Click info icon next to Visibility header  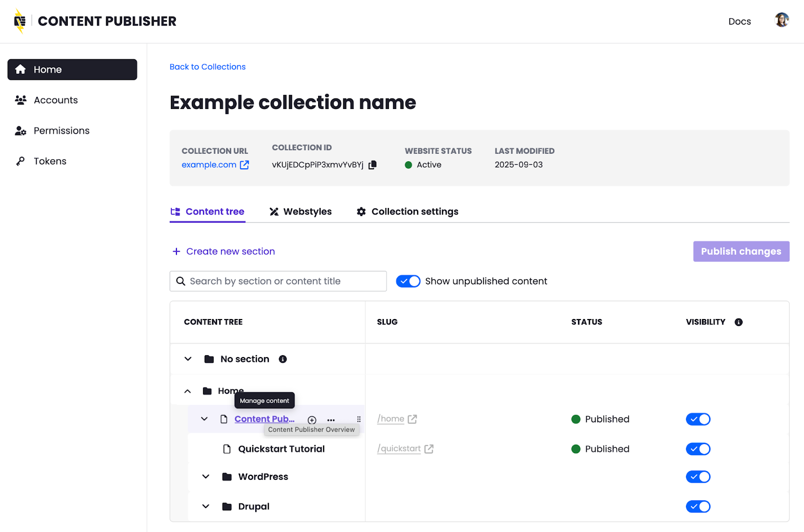[738, 322]
